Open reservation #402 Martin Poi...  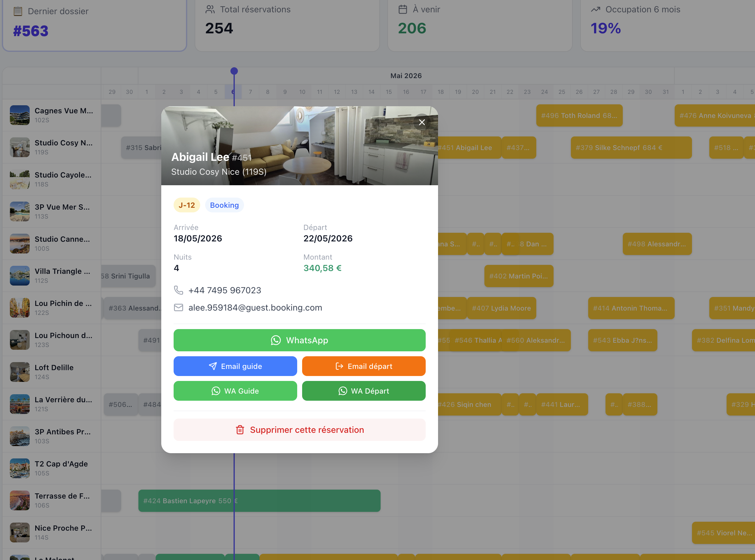[x=519, y=276]
